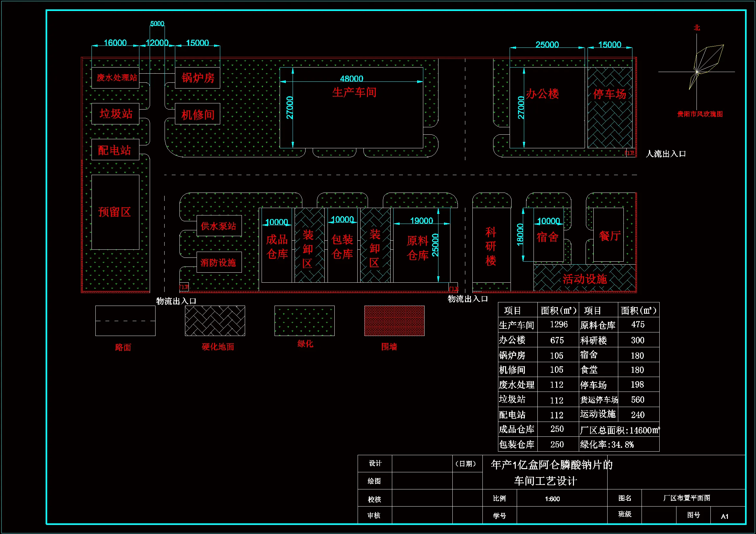
Task: Click the 人流出入口 entrance label
Action: tap(666, 154)
